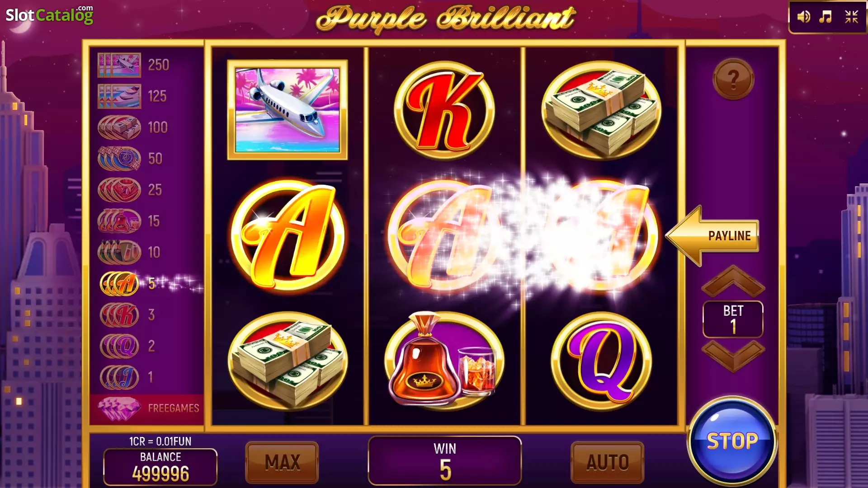Select the MAX bet button
Screen dimensions: 868x488
pyautogui.click(x=282, y=462)
